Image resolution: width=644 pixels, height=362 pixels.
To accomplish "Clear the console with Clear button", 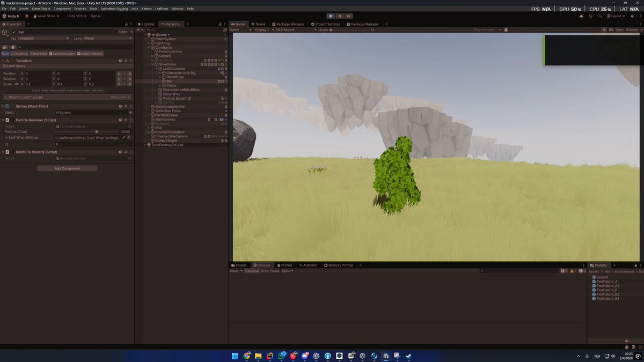I will coord(233,271).
